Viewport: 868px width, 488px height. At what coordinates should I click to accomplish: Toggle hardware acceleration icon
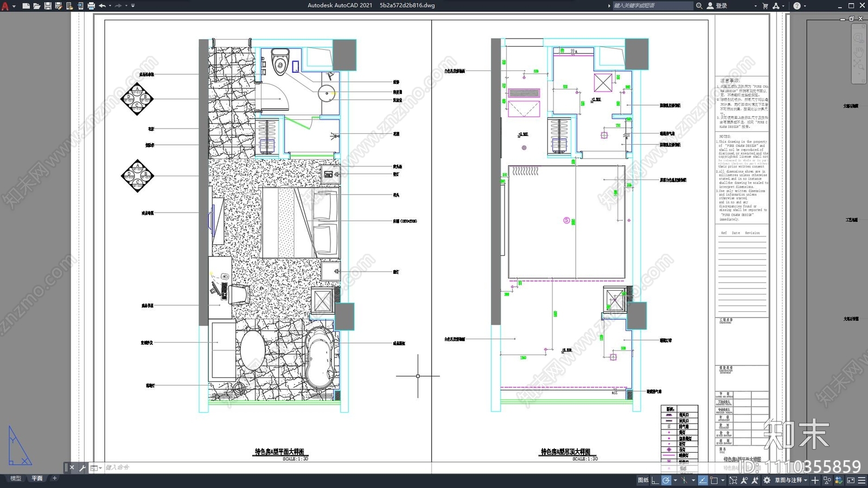pyautogui.click(x=839, y=480)
